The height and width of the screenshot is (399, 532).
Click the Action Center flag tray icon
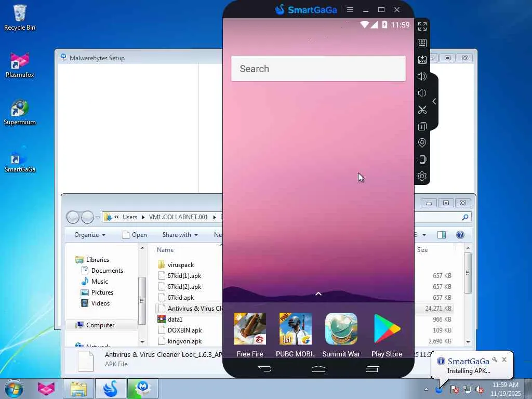coord(454,390)
